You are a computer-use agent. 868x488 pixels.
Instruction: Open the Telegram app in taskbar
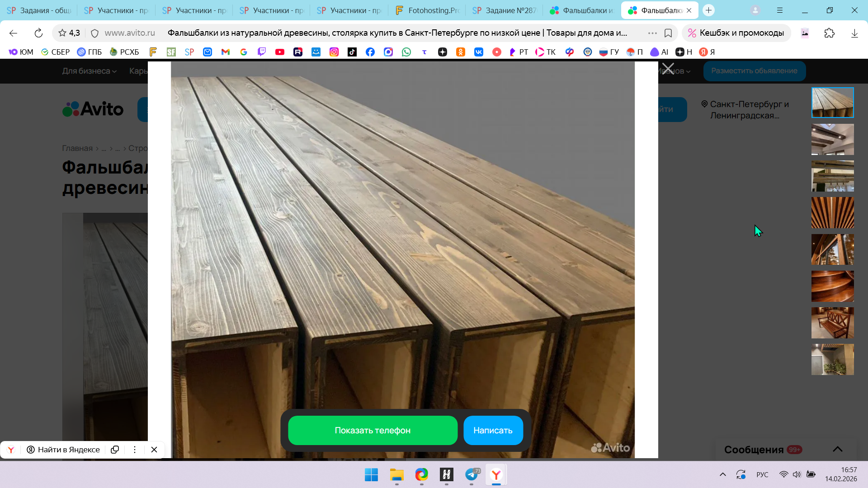coord(471,474)
